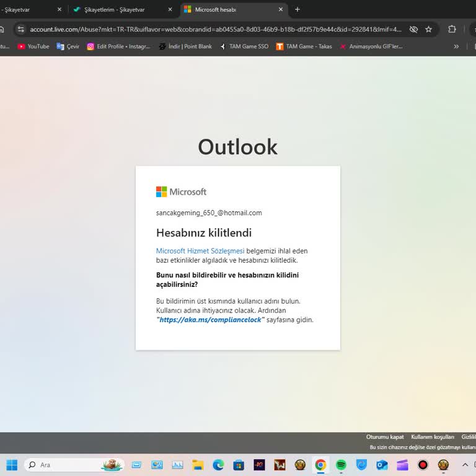Open Çevir bookmark
The image size is (476, 476).
[68, 46]
